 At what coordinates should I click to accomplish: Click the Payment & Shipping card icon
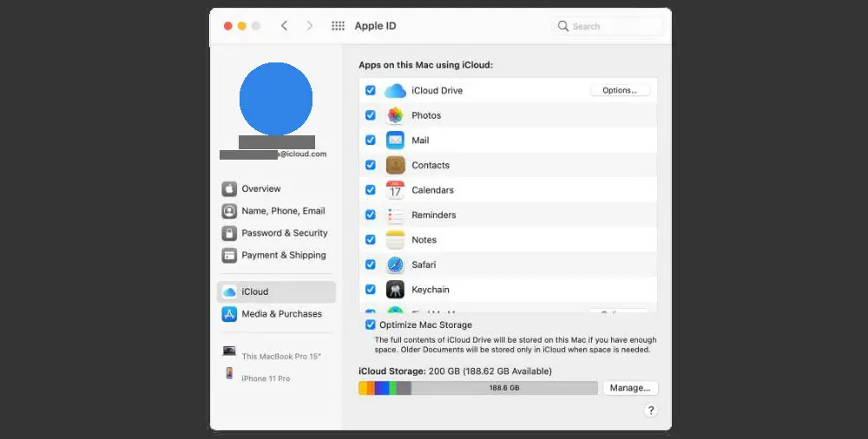229,255
